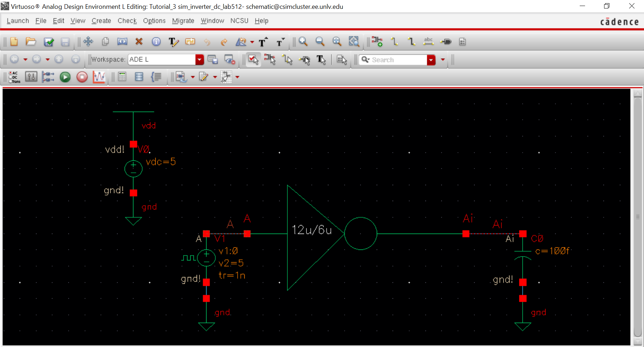This screenshot has height=347, width=644.
Task: Expand the rotate tool dropdown arrow
Action: pos(252,42)
